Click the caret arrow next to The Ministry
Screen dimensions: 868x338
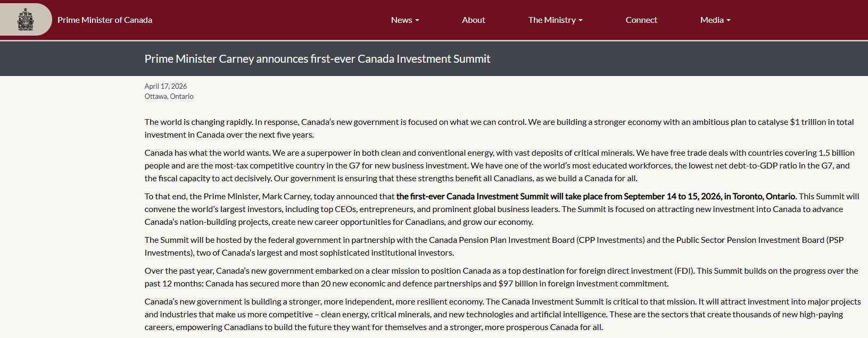tap(581, 21)
